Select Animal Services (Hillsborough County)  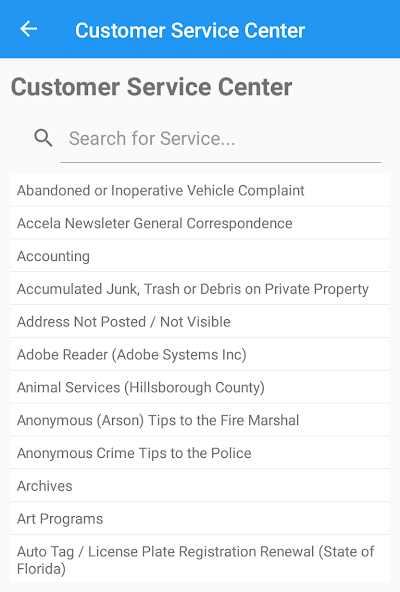200,387
